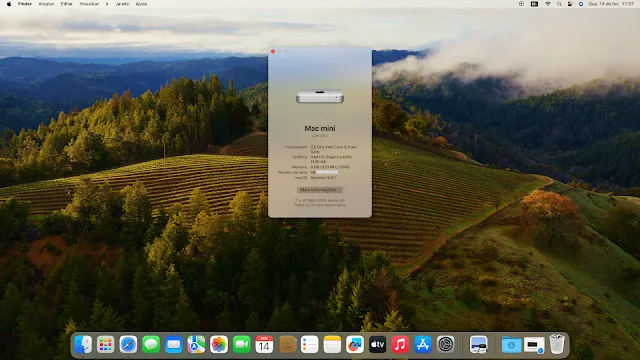Image resolution: width=640 pixels, height=360 pixels.
Task: Click the screen recording status icon
Action: coord(521,4)
